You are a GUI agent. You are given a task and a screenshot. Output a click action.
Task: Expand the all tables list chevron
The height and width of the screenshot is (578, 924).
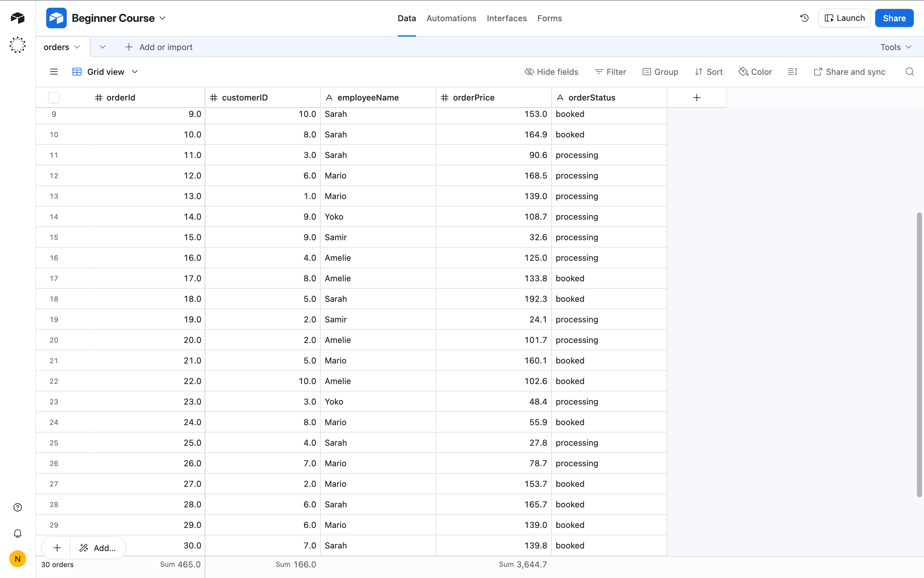[x=102, y=47]
